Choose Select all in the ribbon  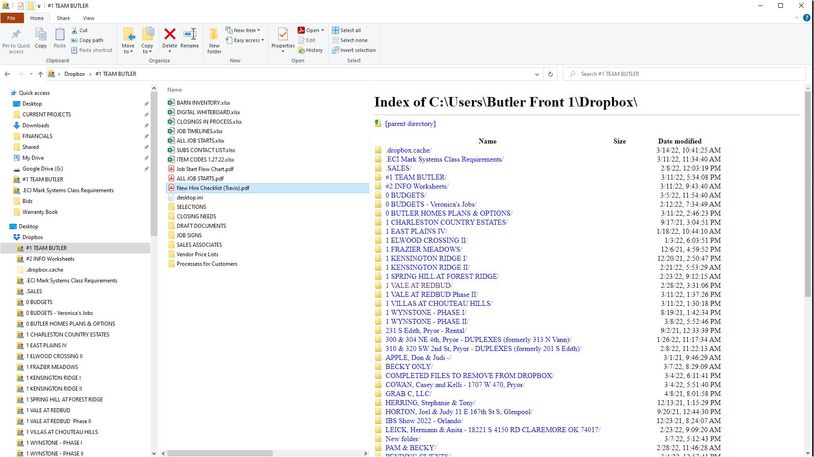click(350, 30)
